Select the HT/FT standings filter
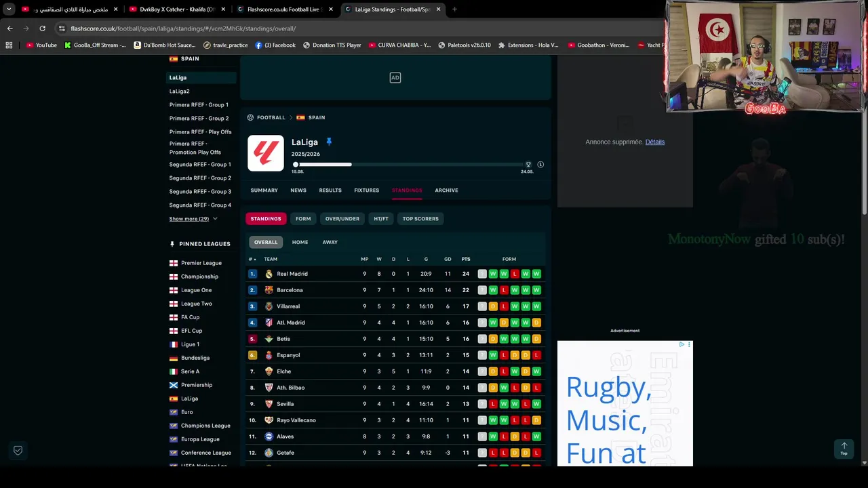The height and width of the screenshot is (488, 868). tap(381, 219)
